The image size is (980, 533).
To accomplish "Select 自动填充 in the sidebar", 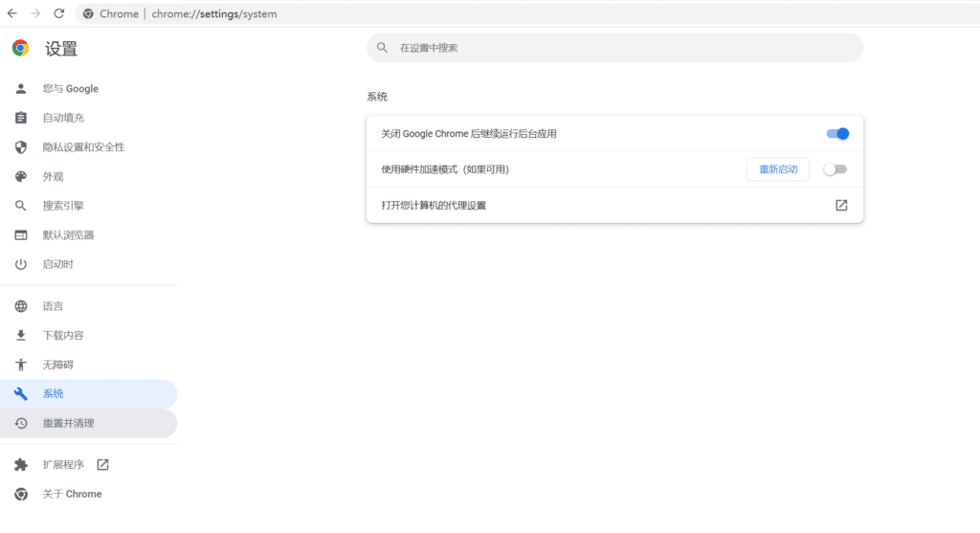I will (63, 118).
